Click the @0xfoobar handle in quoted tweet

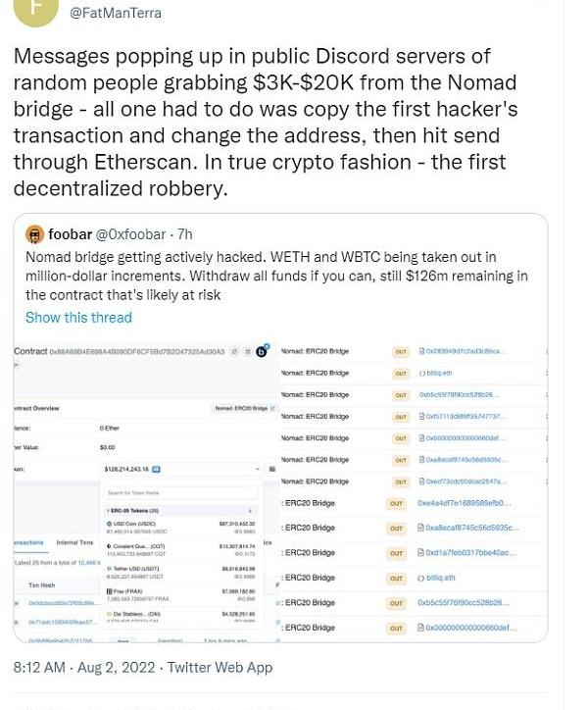pos(130,235)
